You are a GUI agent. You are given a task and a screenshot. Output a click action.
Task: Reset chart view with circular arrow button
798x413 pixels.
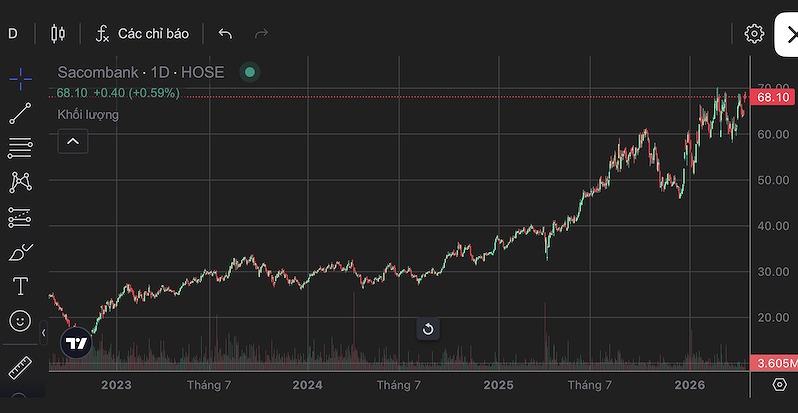click(428, 329)
